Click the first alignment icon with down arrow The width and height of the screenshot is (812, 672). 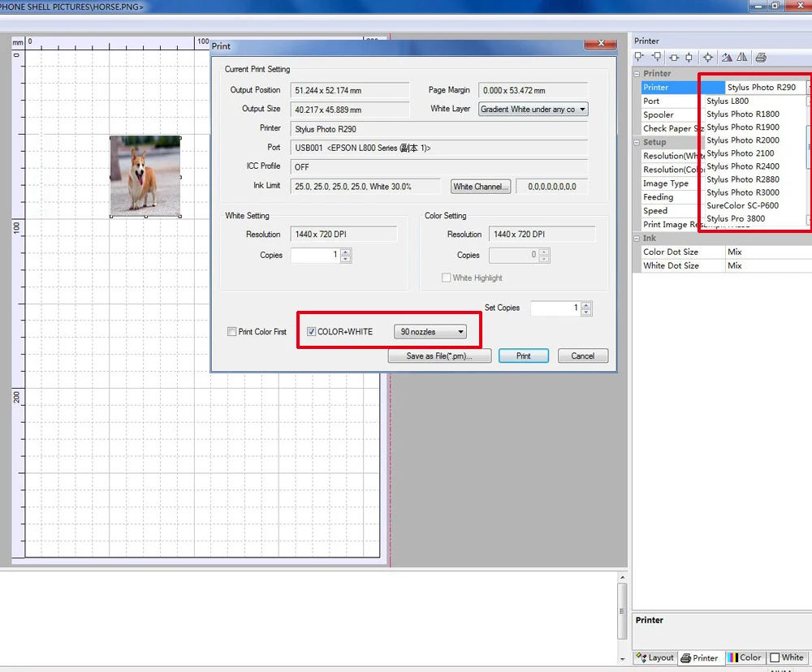click(640, 57)
